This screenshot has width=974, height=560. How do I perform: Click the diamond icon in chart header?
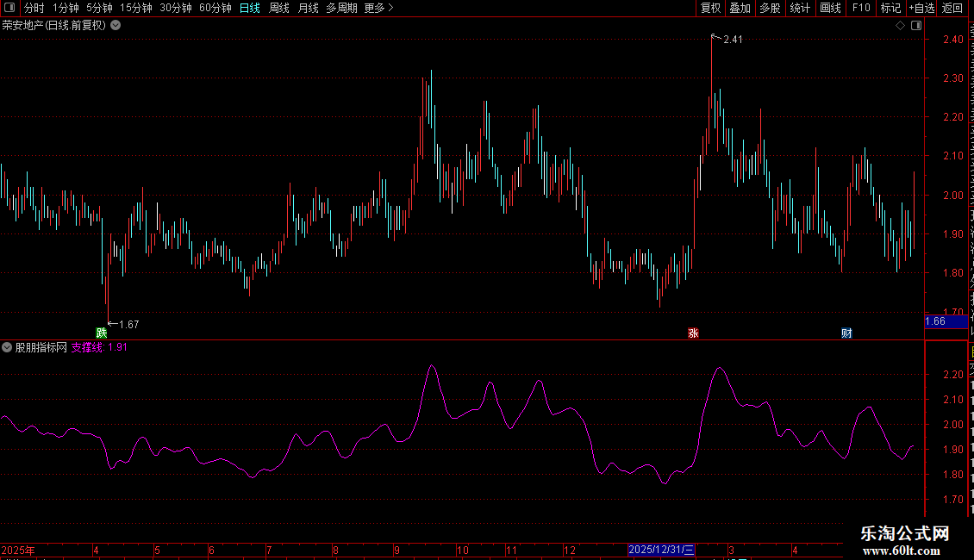click(x=900, y=26)
